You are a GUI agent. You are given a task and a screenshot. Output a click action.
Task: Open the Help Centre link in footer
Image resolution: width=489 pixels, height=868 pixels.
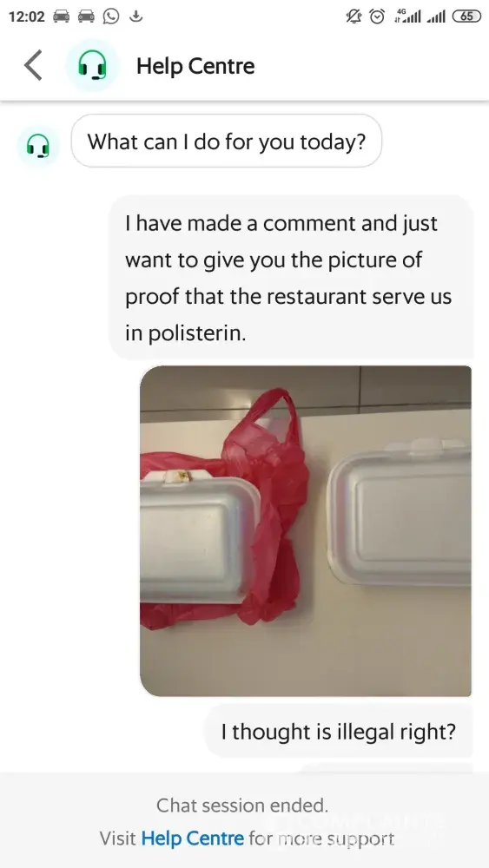pos(192,838)
